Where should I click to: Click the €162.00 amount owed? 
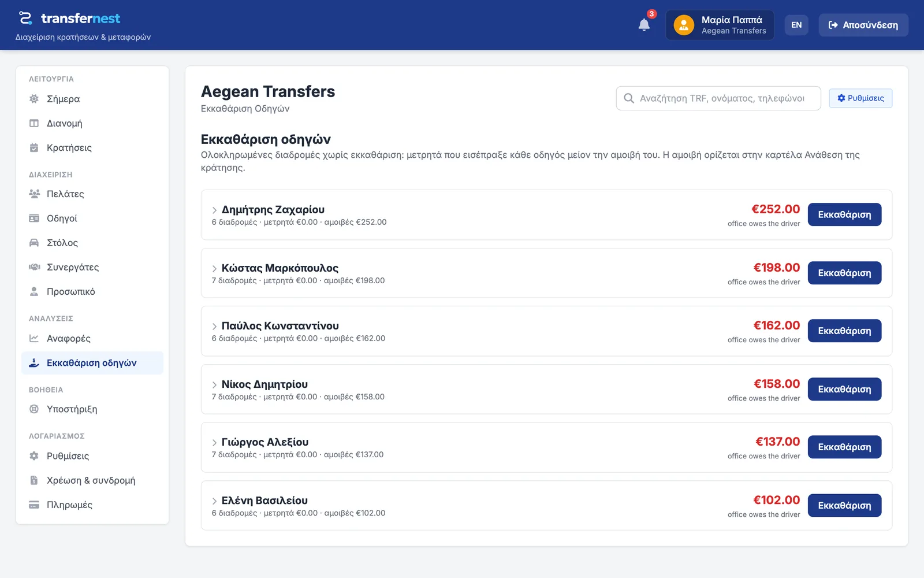(777, 325)
